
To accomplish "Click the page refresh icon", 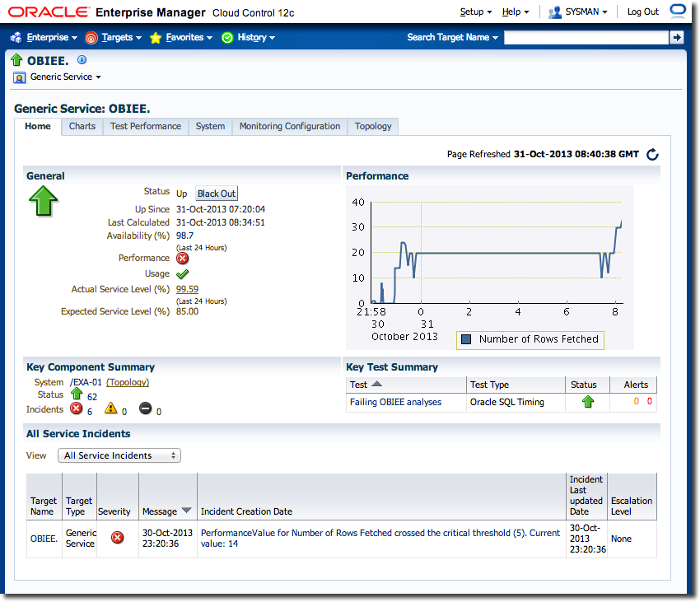I will point(652,154).
